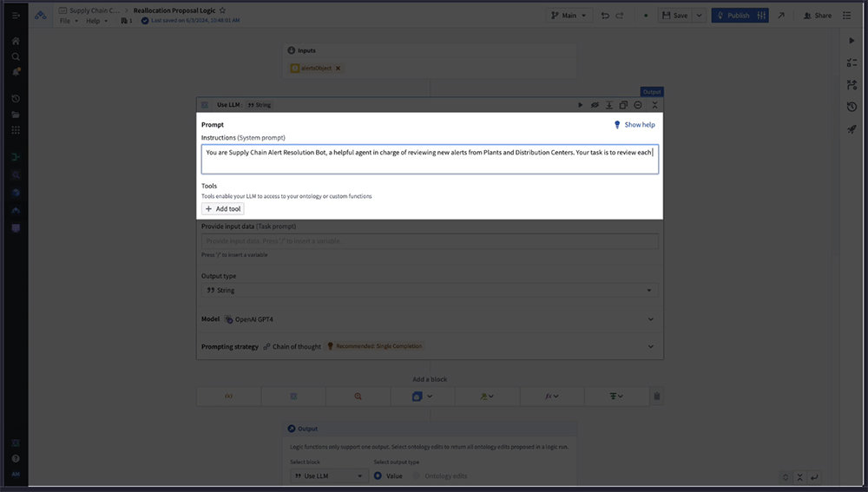Open the version history icon on right sidebar
This screenshot has height=492, width=868.
point(852,107)
